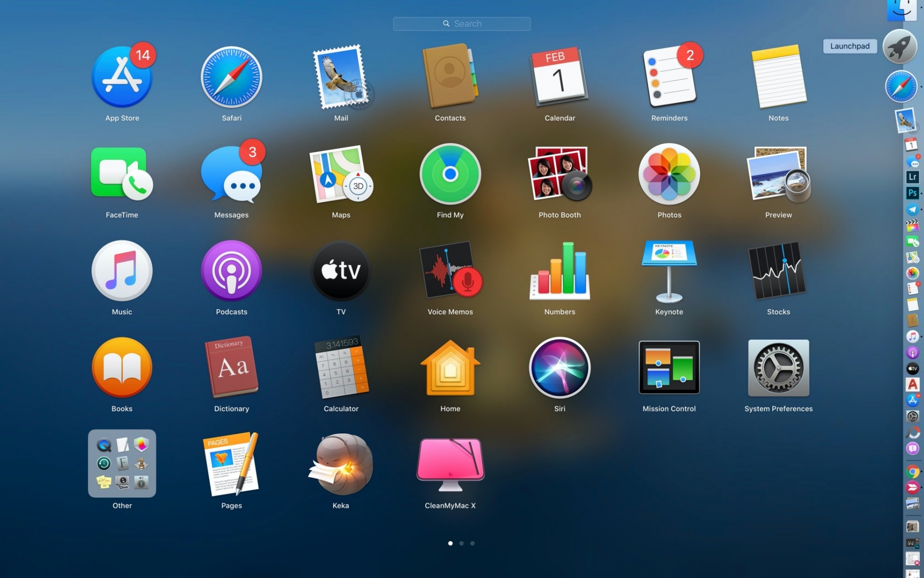
Task: Open the Books app
Action: click(x=122, y=368)
